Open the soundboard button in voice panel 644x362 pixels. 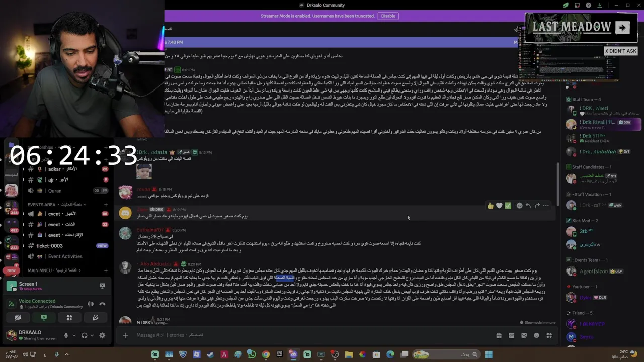coord(95,318)
